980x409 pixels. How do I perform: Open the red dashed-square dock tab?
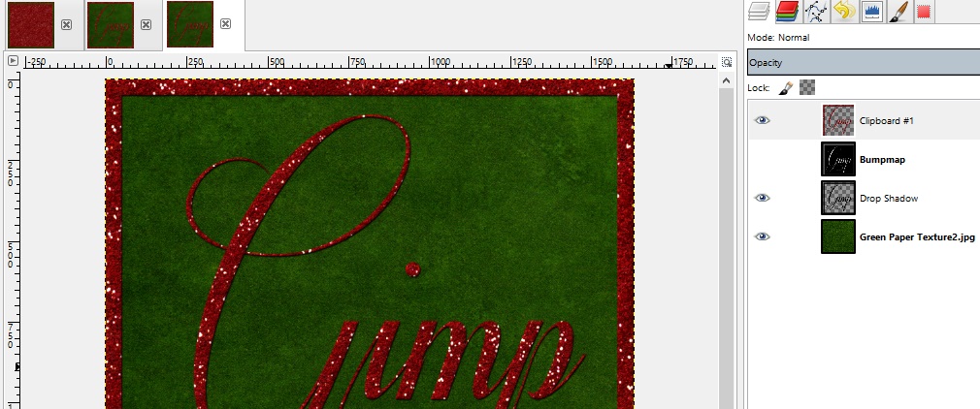924,12
